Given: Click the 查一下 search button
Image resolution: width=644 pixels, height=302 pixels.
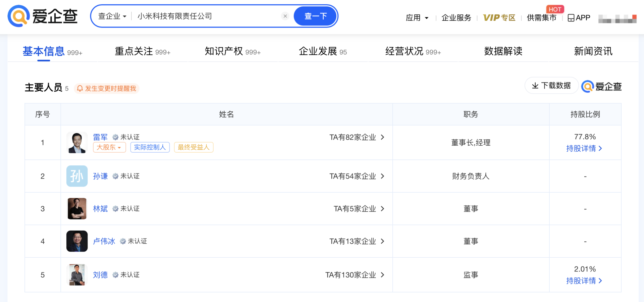Looking at the screenshot, I should [x=315, y=16].
